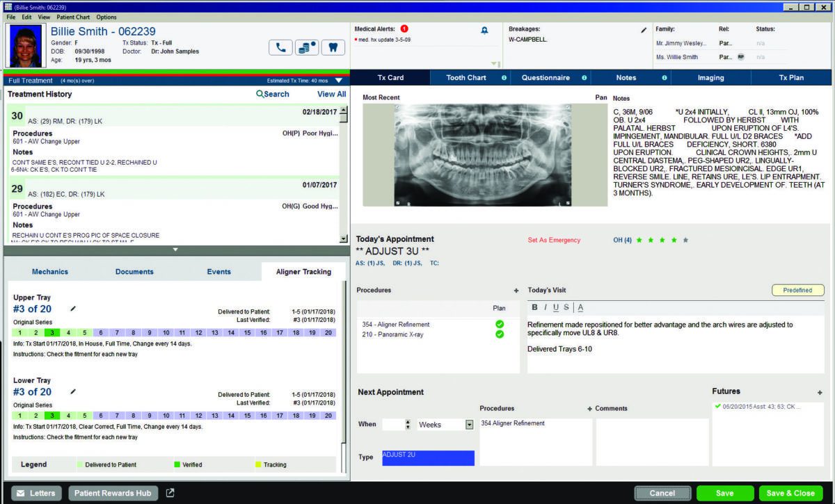This screenshot has width=835, height=504.
Task: Switch to the Tooth Chart tab
Action: (x=470, y=78)
